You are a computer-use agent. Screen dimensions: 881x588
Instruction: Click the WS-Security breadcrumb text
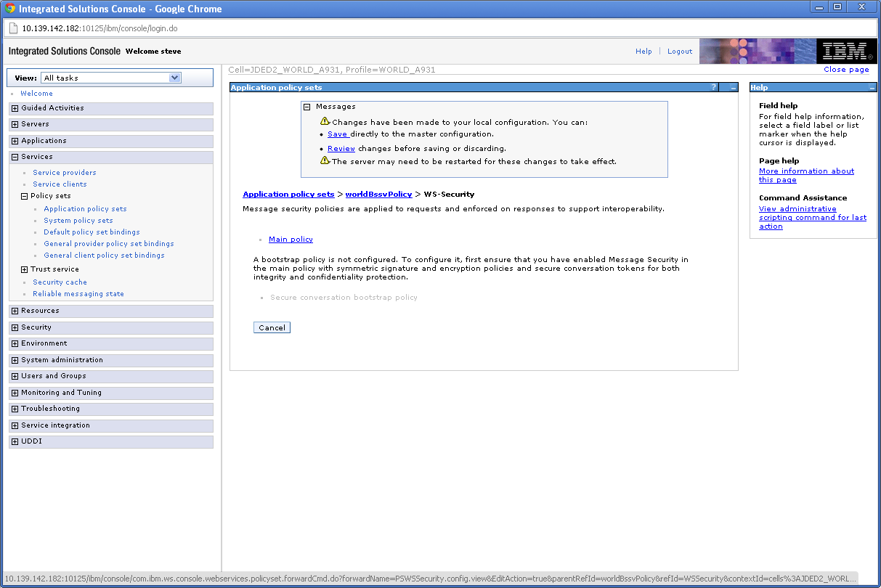click(x=449, y=195)
